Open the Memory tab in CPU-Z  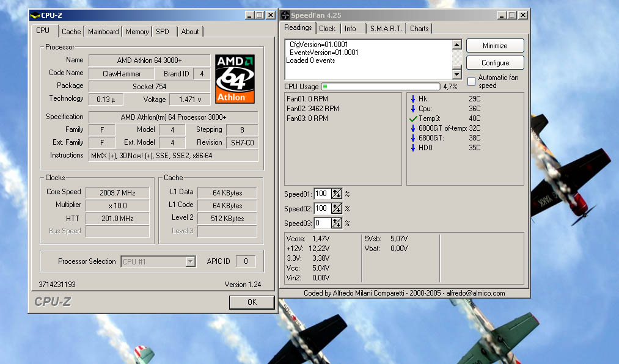pyautogui.click(x=137, y=32)
